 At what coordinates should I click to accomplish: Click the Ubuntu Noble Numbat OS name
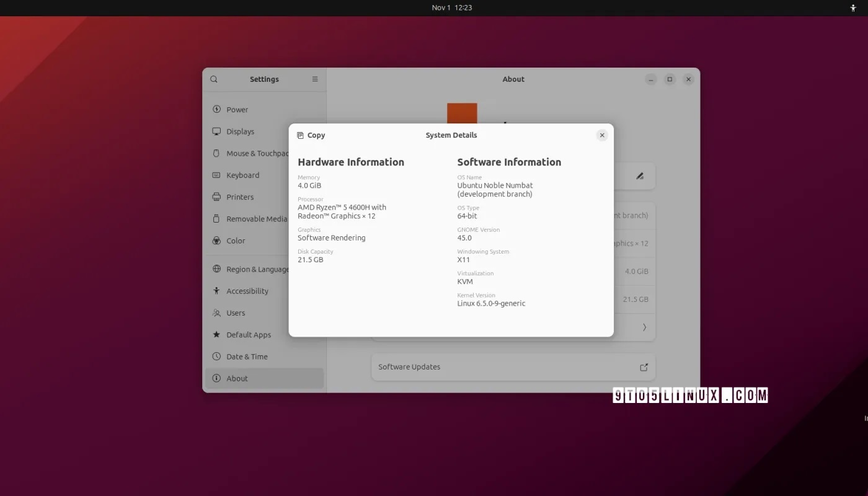tap(495, 190)
